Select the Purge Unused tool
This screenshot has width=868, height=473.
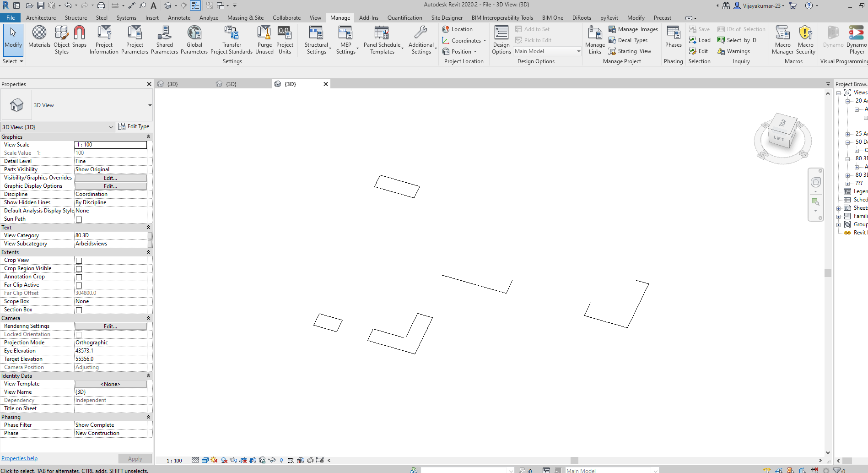264,39
